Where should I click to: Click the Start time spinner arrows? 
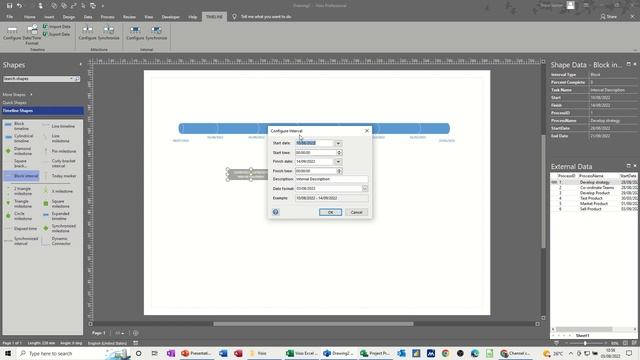coord(339,153)
